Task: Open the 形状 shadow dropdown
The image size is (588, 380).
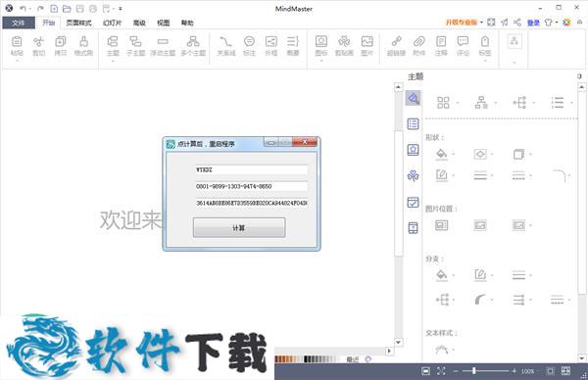Action: pos(522,154)
